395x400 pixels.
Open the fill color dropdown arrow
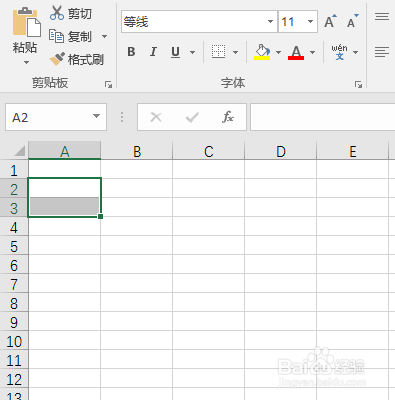278,52
